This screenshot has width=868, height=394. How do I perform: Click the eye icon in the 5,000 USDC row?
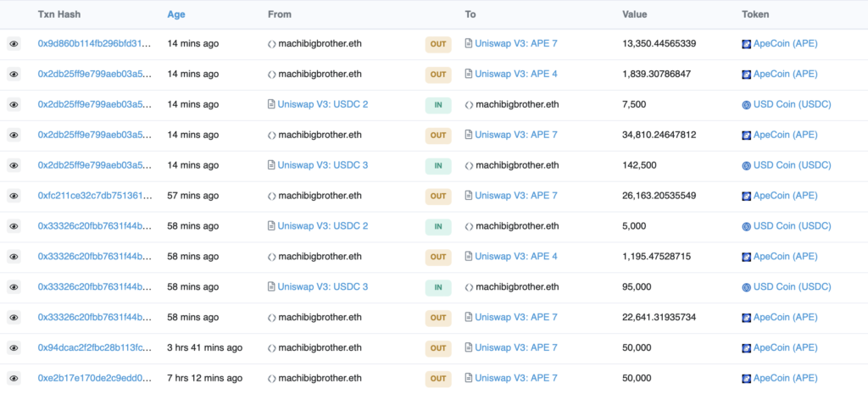point(14,226)
